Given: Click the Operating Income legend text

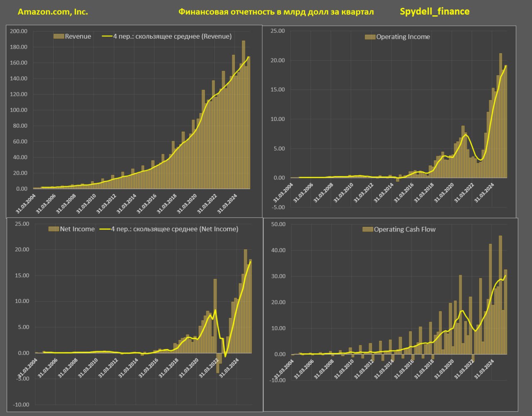Looking at the screenshot, I should click(x=403, y=37).
